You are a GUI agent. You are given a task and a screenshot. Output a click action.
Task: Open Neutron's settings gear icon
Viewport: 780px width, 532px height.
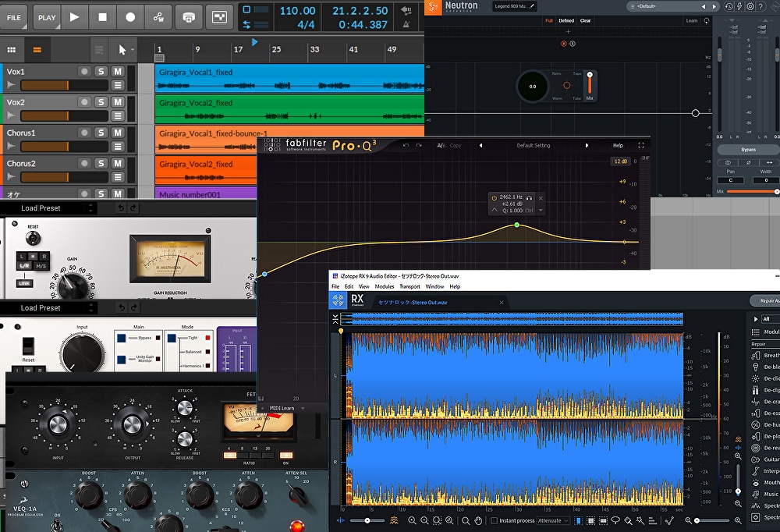(750, 6)
